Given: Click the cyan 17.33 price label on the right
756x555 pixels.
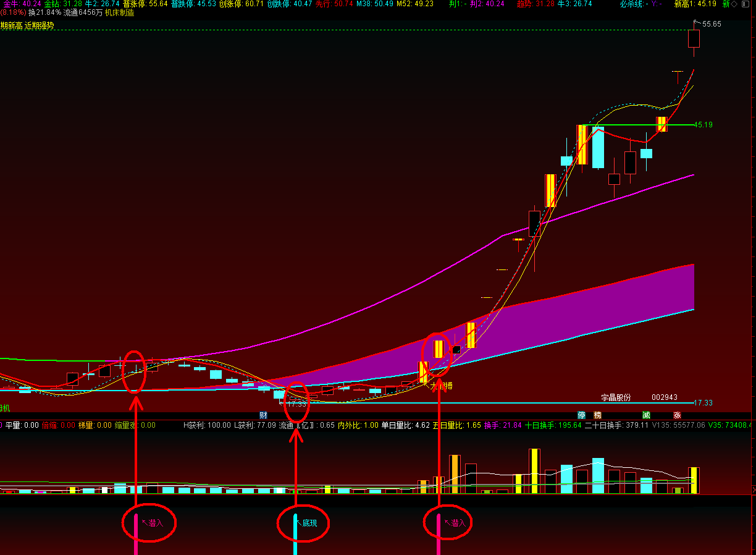Looking at the screenshot, I should point(703,403).
